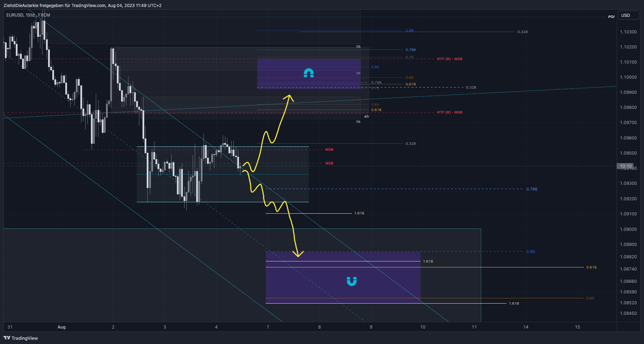Image resolution: width=644 pixels, height=344 pixels.
Task: Click the 10:10 countdown label on the price axis
Action: (626, 166)
